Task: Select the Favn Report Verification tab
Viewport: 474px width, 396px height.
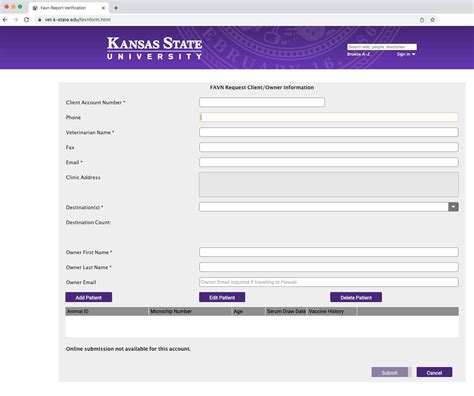Action: pos(69,8)
